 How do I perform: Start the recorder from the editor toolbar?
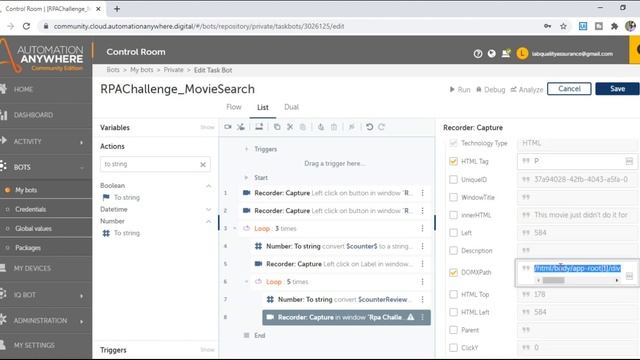228,127
